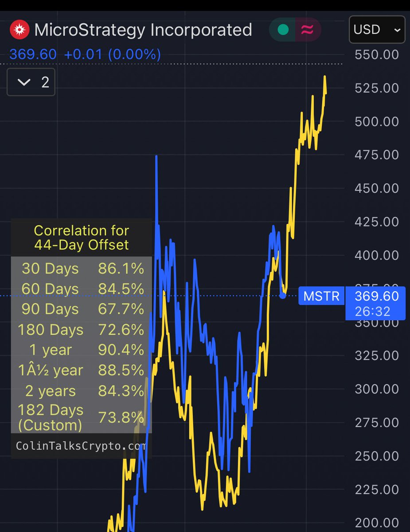Open the USD currency dropdown

point(377,30)
